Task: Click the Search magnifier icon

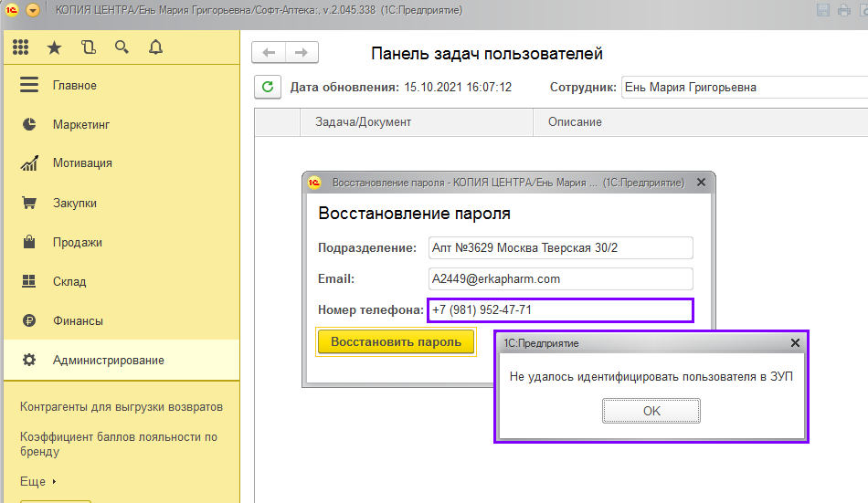Action: pyautogui.click(x=122, y=47)
